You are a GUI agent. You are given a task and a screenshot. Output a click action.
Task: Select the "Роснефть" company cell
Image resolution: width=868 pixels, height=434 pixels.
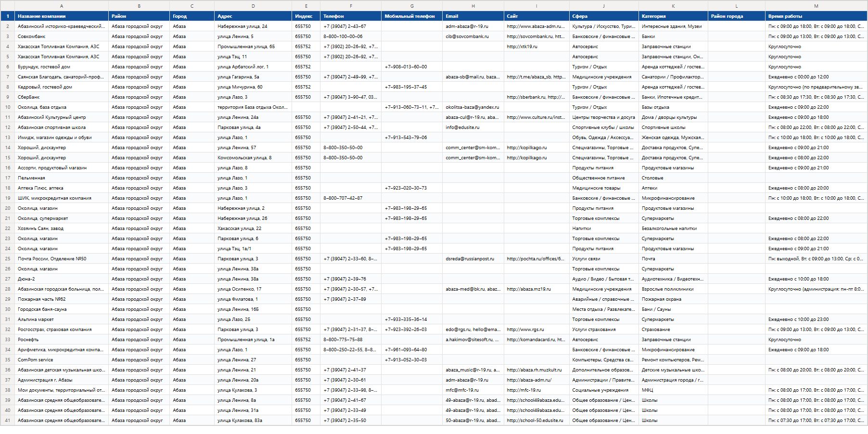[62, 340]
